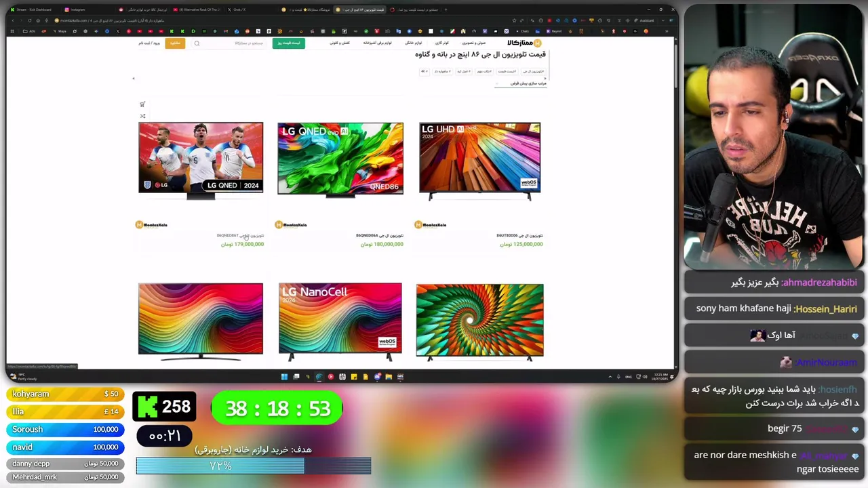Open the کفش و کتونی menu item

tap(340, 43)
